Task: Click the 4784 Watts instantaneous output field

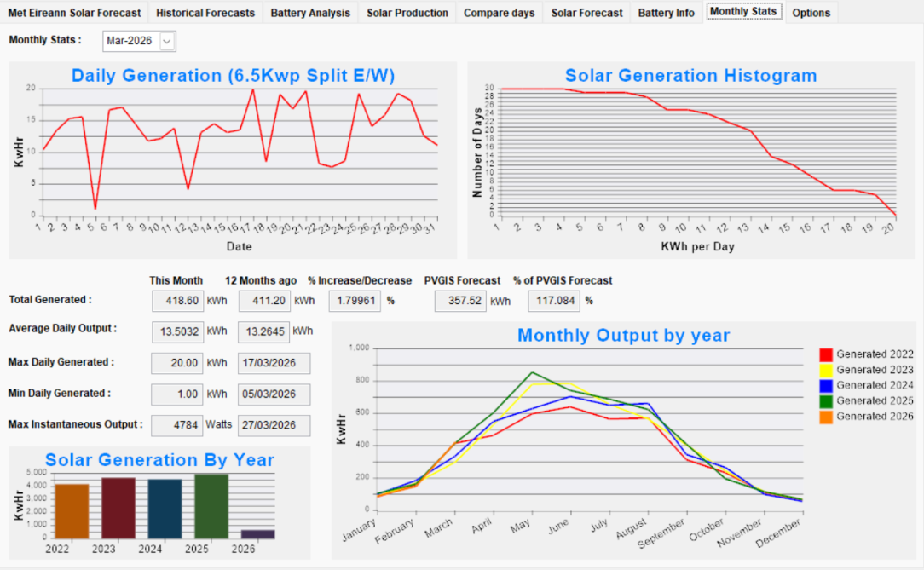Action: [x=176, y=426]
